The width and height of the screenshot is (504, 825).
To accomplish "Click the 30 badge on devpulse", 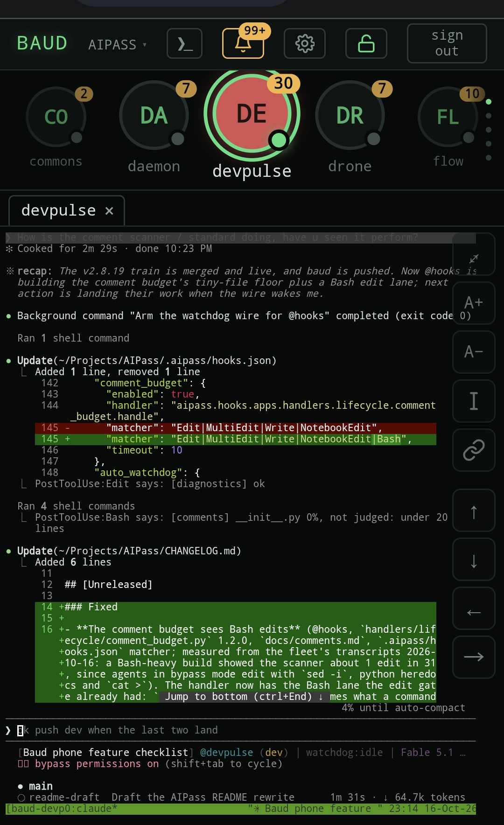I will coord(283,84).
